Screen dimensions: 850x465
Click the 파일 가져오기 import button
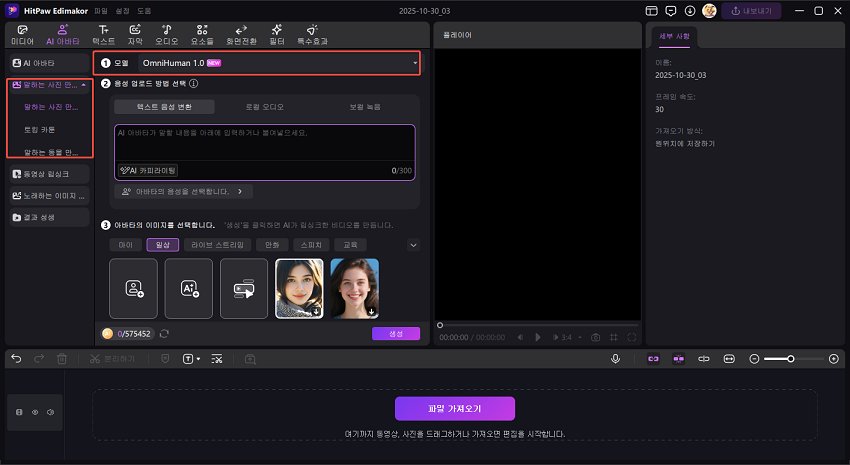pos(455,409)
